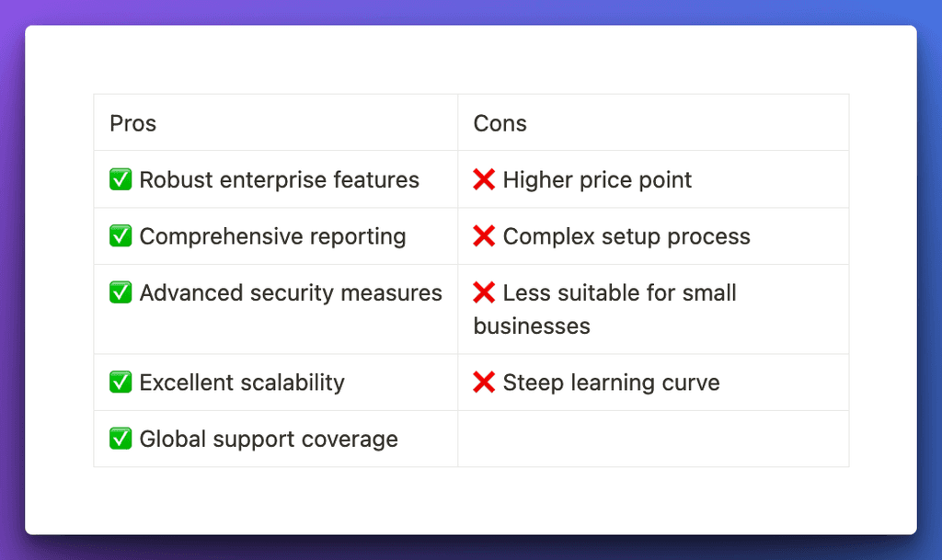The width and height of the screenshot is (942, 560).
Task: Click green checkmark beside Comprehensive reporting
Action: tap(121, 236)
